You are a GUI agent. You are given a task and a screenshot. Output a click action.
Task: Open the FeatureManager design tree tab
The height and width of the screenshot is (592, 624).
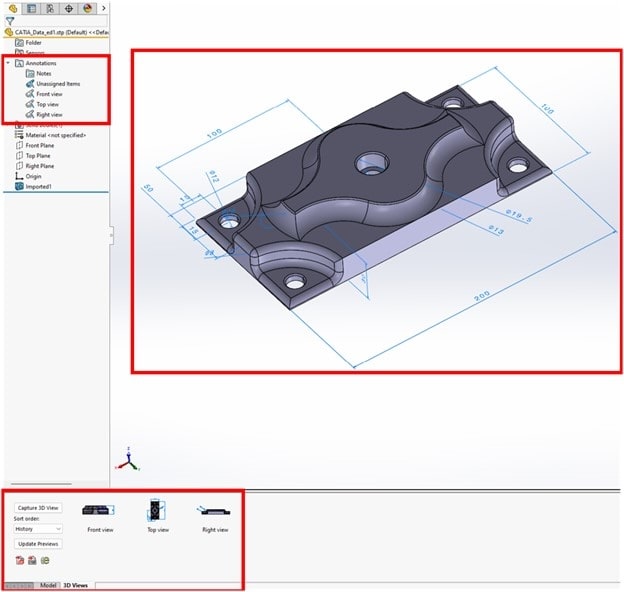tap(13, 8)
